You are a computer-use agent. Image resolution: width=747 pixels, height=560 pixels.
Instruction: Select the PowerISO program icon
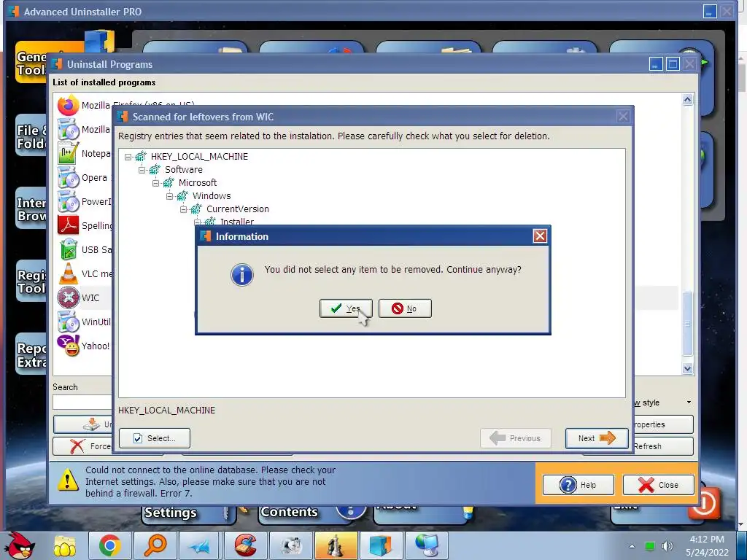(x=68, y=201)
